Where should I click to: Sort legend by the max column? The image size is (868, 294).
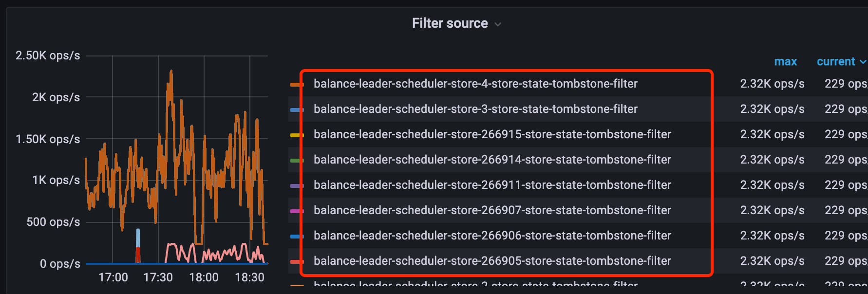point(786,61)
